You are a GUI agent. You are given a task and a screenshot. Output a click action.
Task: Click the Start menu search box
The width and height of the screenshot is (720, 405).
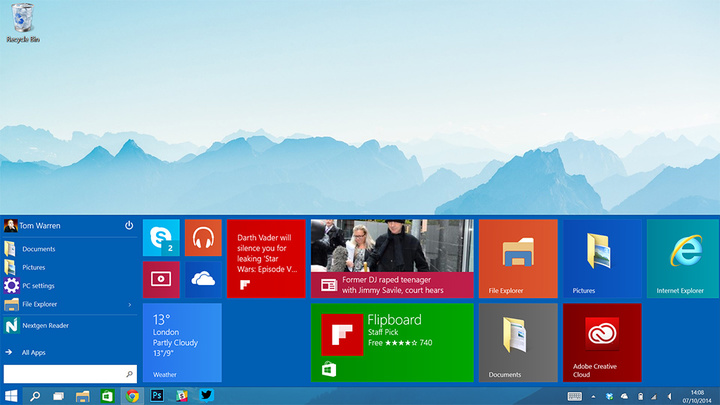tap(64, 373)
